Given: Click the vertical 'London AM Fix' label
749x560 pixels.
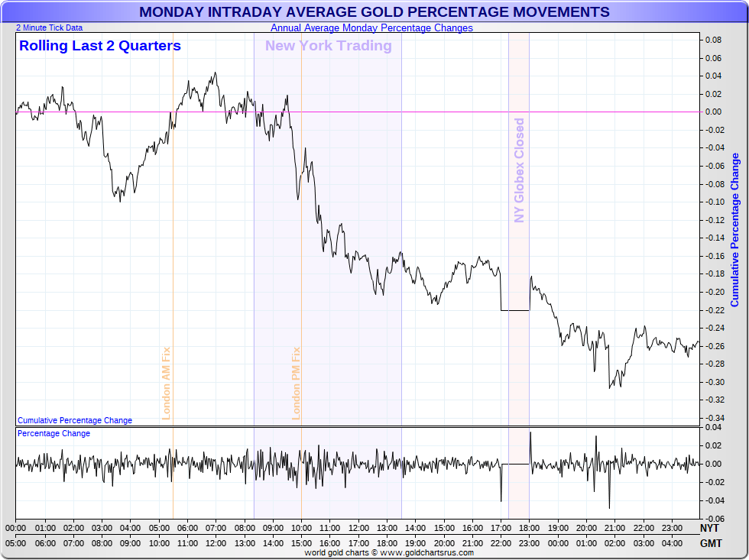Looking at the screenshot, I should [167, 384].
